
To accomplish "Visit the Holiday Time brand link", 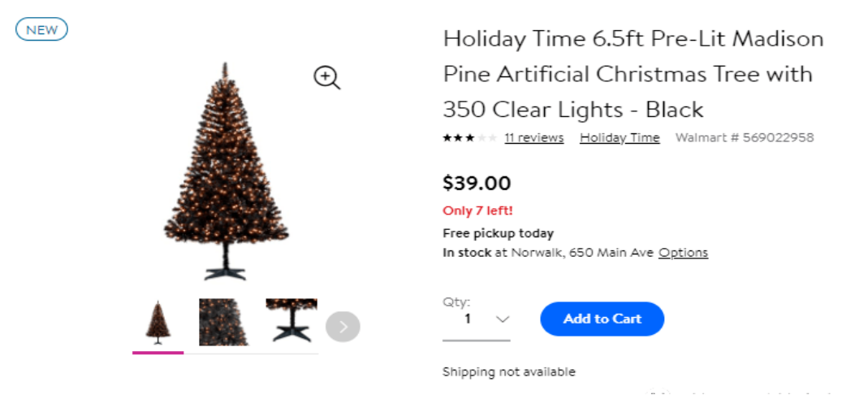I will (x=620, y=138).
